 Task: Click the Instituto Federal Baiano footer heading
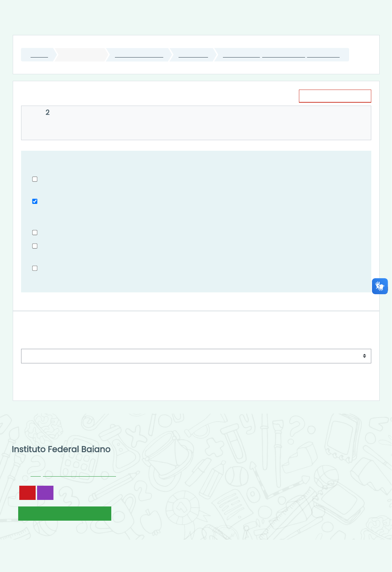tap(61, 449)
